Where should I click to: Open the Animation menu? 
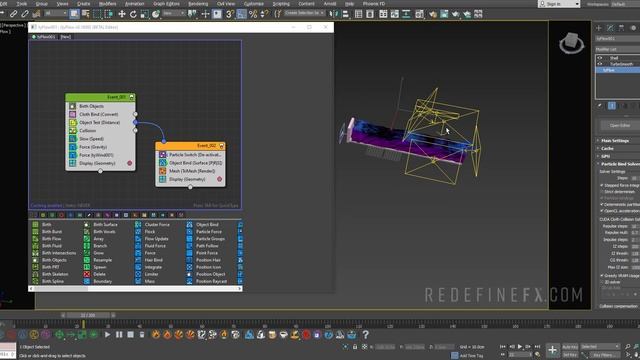(x=134, y=4)
